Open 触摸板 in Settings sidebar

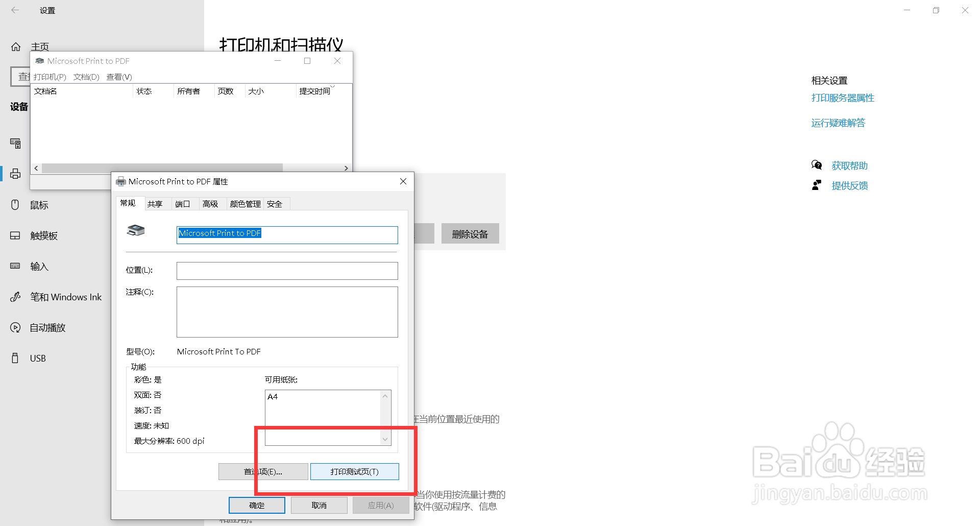pos(44,235)
